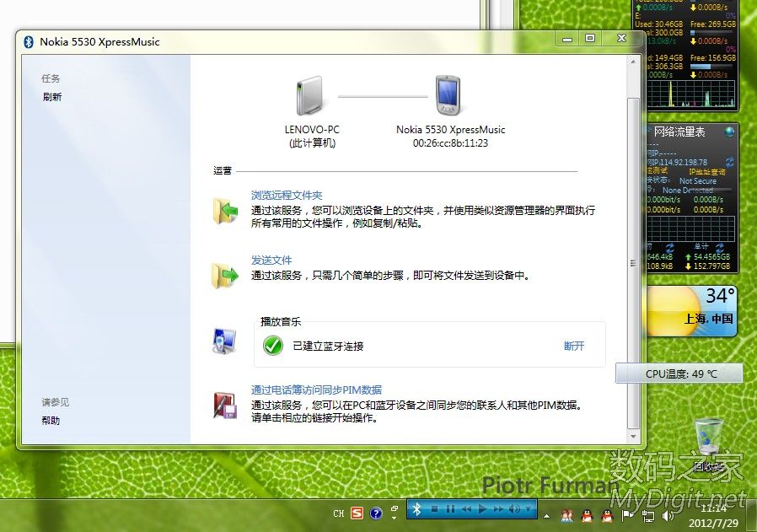Click the CPU温度 49 °C gadget
Image resolution: width=757 pixels, height=532 pixels.
679,373
